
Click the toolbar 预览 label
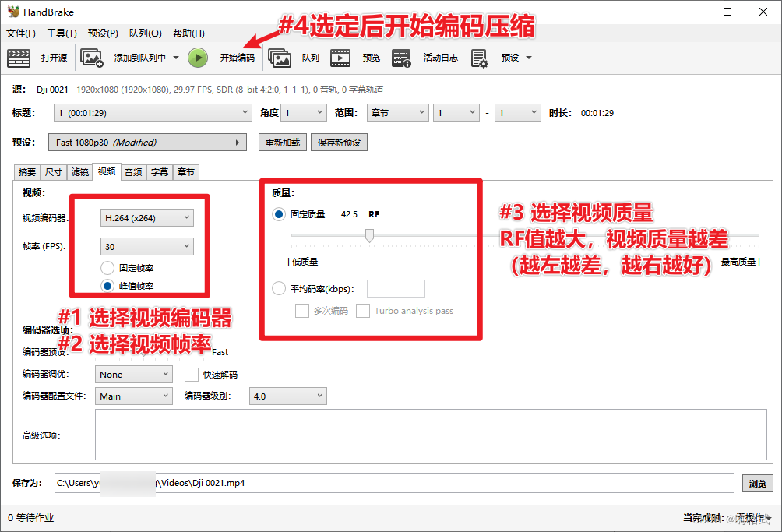[371, 58]
